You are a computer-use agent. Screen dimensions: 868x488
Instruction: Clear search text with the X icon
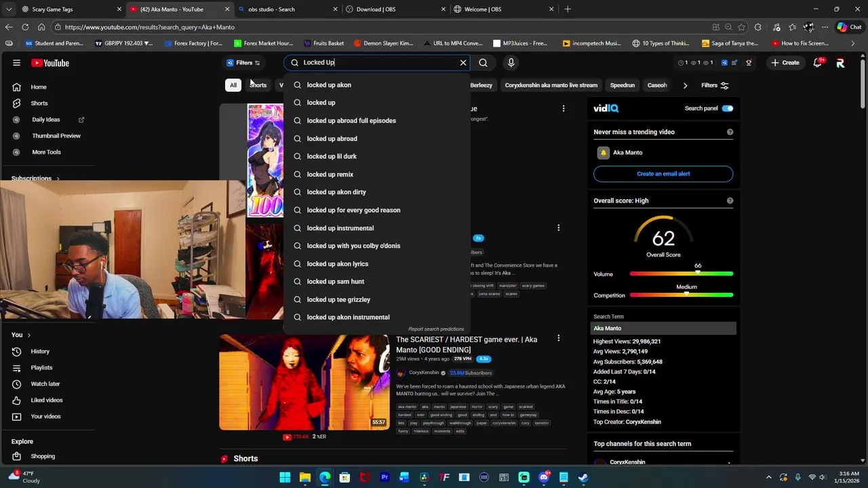point(463,62)
